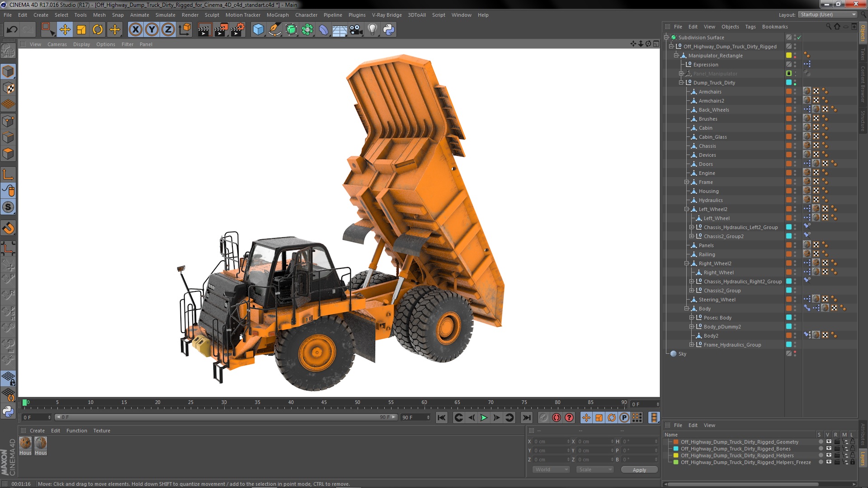The image size is (868, 488).
Task: Open the deformer objects icon
Action: (324, 30)
